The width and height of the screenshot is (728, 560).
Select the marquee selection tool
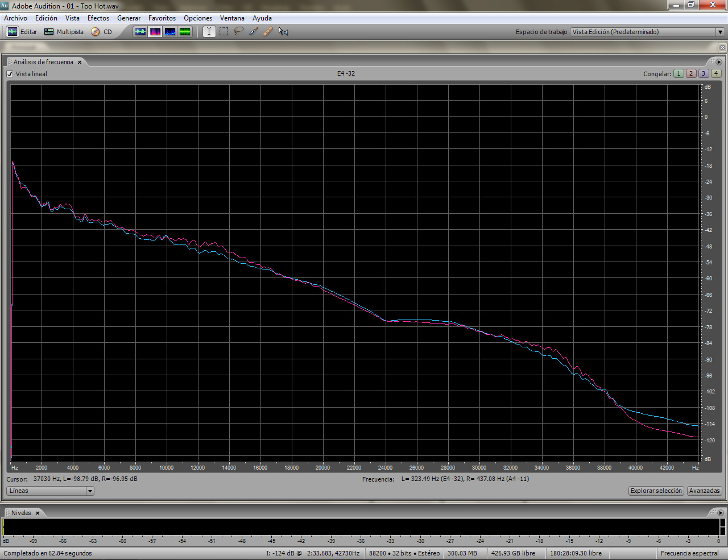tap(224, 32)
